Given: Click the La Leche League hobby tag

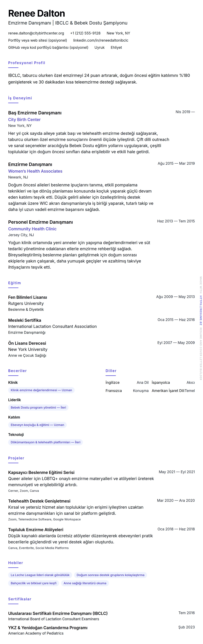Looking at the screenshot, I should click(x=40, y=575).
